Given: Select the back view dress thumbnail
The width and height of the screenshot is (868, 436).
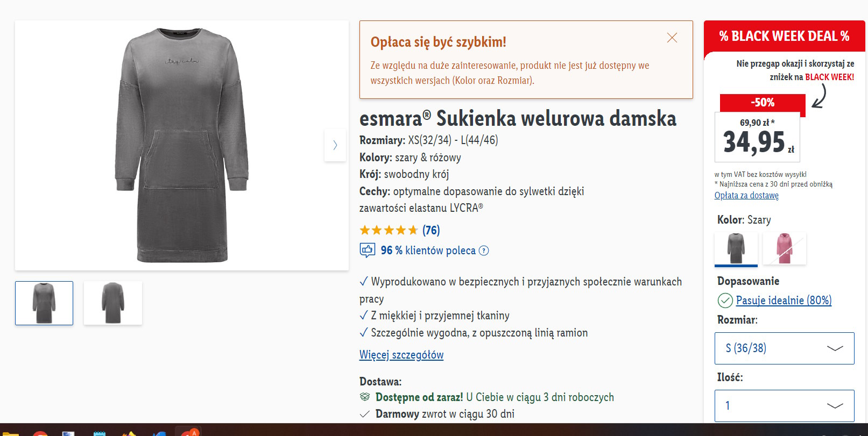Looking at the screenshot, I should 113,303.
